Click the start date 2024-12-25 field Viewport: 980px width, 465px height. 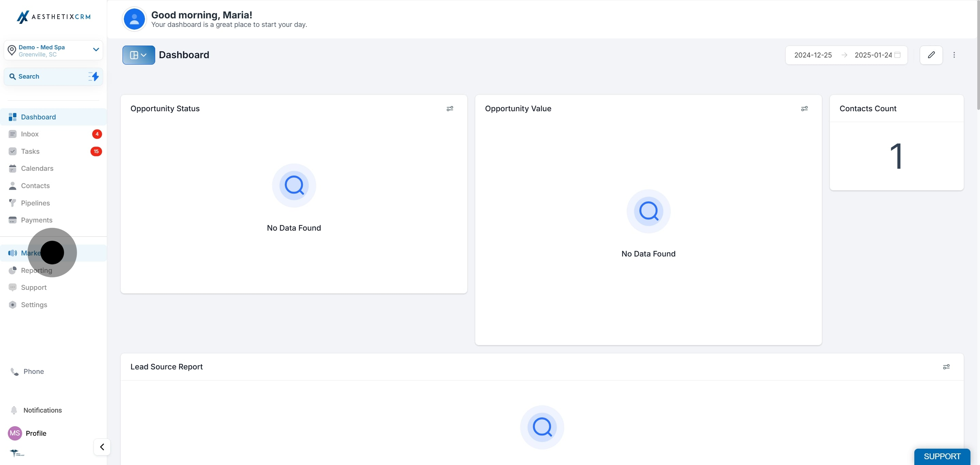point(813,55)
